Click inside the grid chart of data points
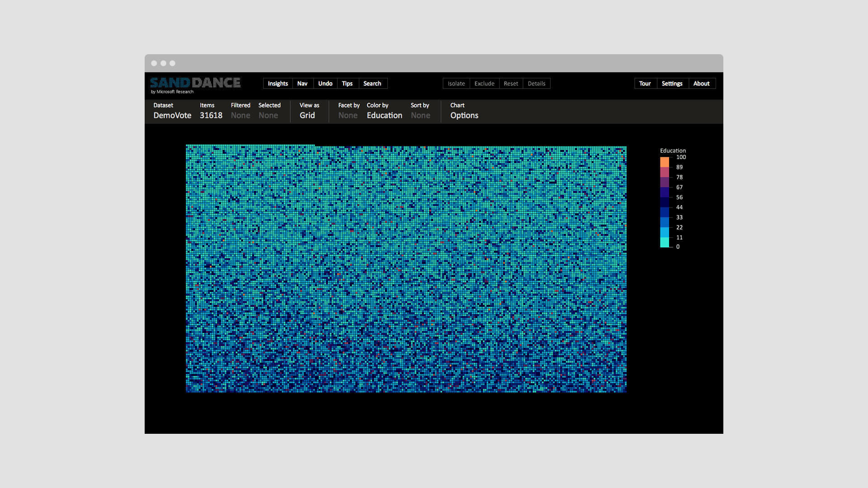The width and height of the screenshot is (868, 488). point(406,268)
